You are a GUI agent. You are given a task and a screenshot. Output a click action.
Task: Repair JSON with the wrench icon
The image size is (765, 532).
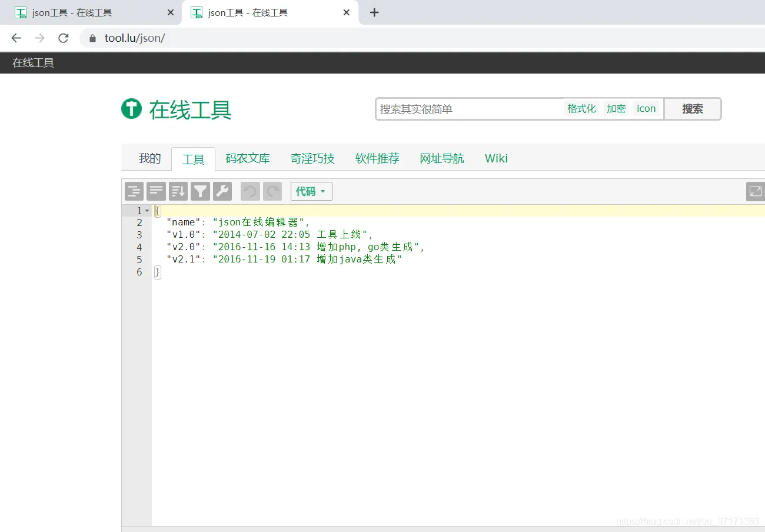[222, 191]
